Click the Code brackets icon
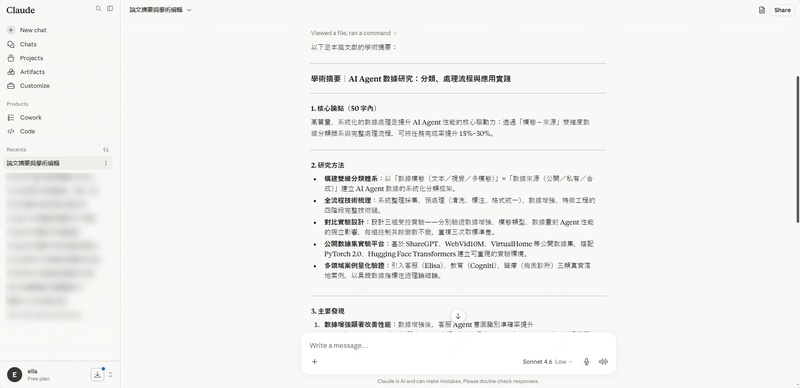This screenshot has width=800, height=388. click(11, 131)
